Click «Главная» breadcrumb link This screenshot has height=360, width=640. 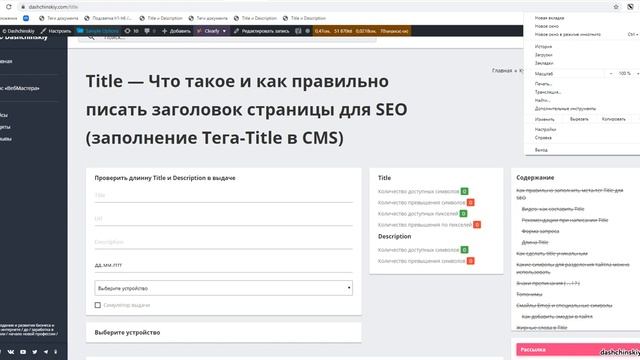coord(502,71)
